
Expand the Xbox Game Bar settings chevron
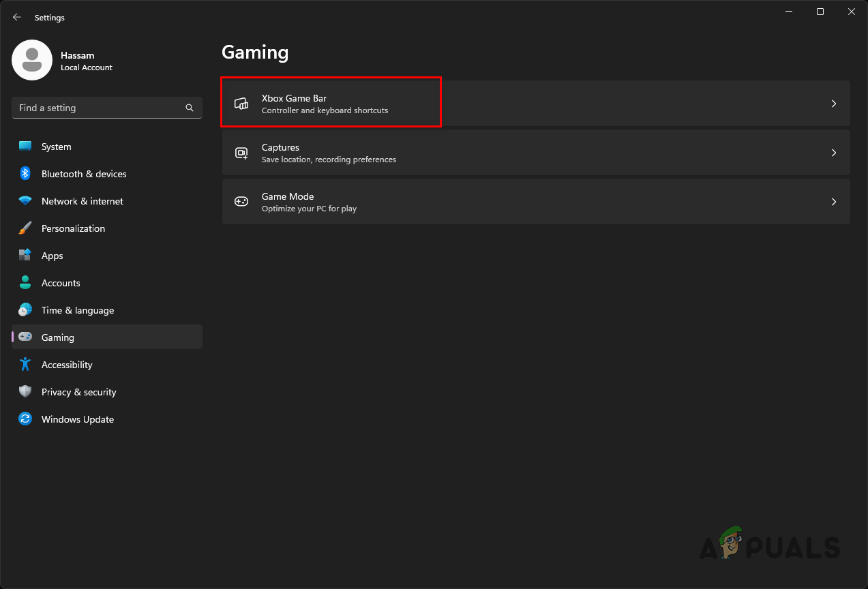point(833,104)
